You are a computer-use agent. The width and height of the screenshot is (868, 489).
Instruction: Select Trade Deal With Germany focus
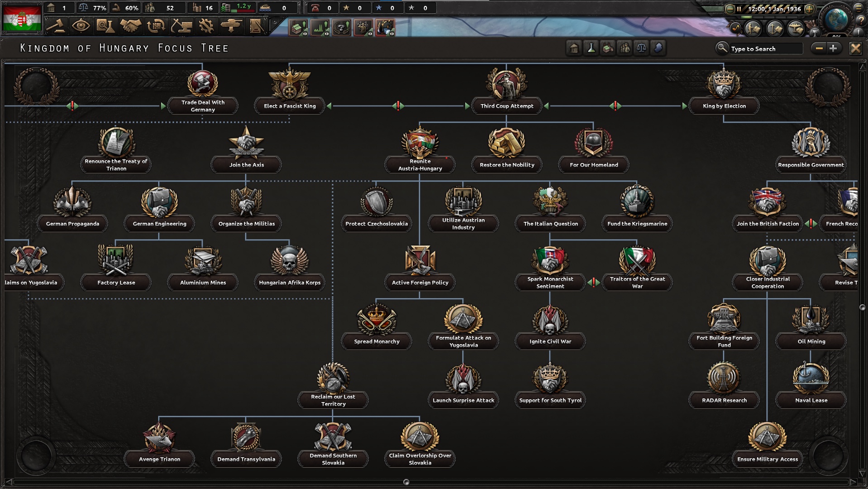pyautogui.click(x=203, y=91)
